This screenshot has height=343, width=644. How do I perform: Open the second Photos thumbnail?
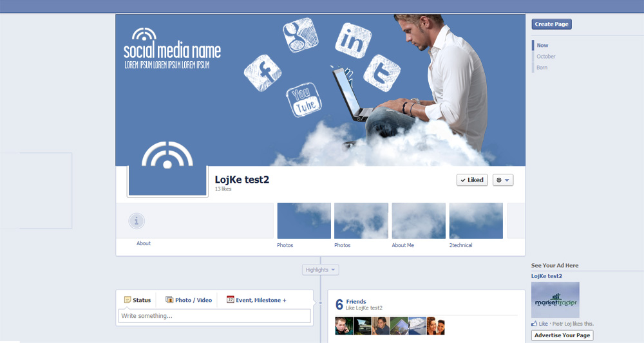pos(361,221)
